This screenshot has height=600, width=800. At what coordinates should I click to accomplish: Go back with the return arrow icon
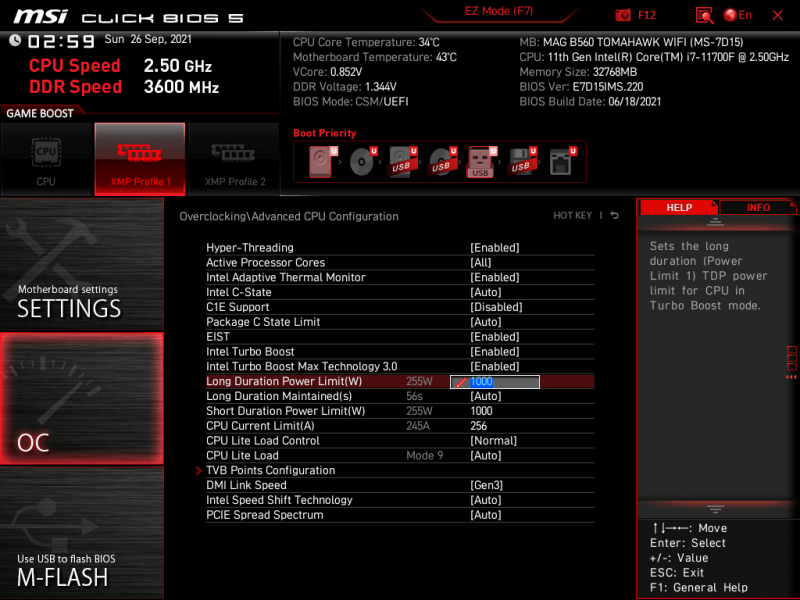point(615,216)
